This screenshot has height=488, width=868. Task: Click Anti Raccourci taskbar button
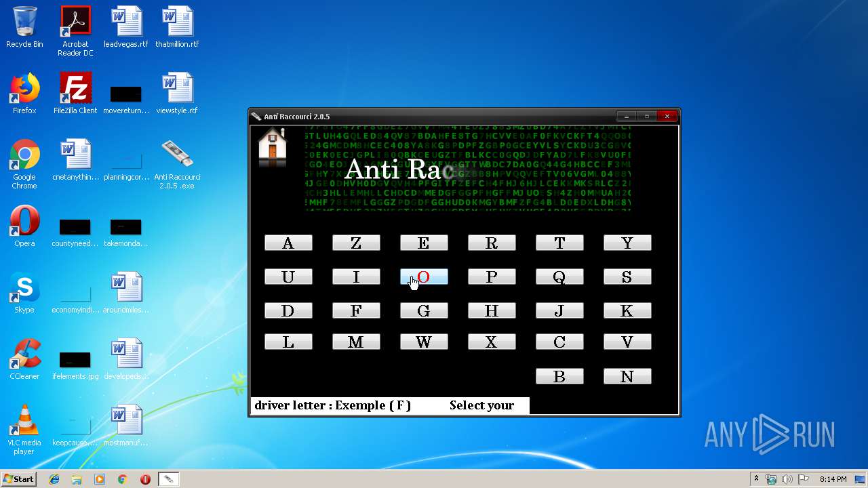[168, 479]
